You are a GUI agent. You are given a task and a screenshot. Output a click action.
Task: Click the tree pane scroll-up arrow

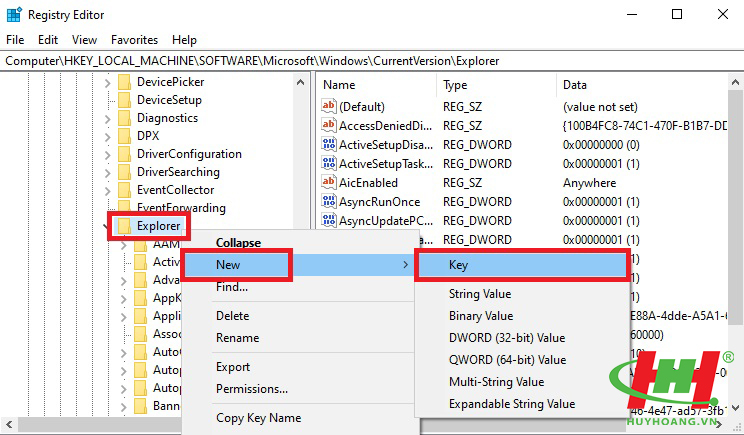pos(300,83)
